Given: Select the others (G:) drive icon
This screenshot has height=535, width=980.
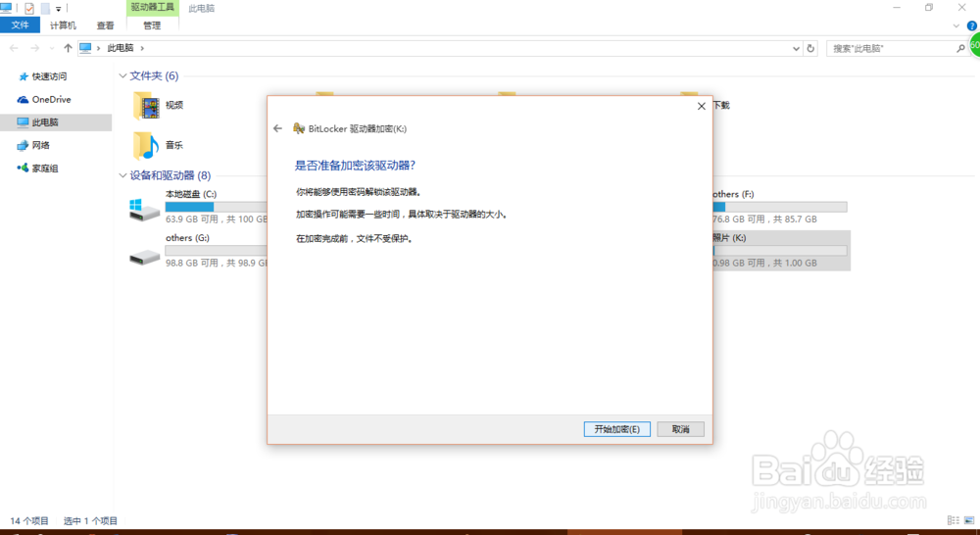Looking at the screenshot, I should 144,256.
